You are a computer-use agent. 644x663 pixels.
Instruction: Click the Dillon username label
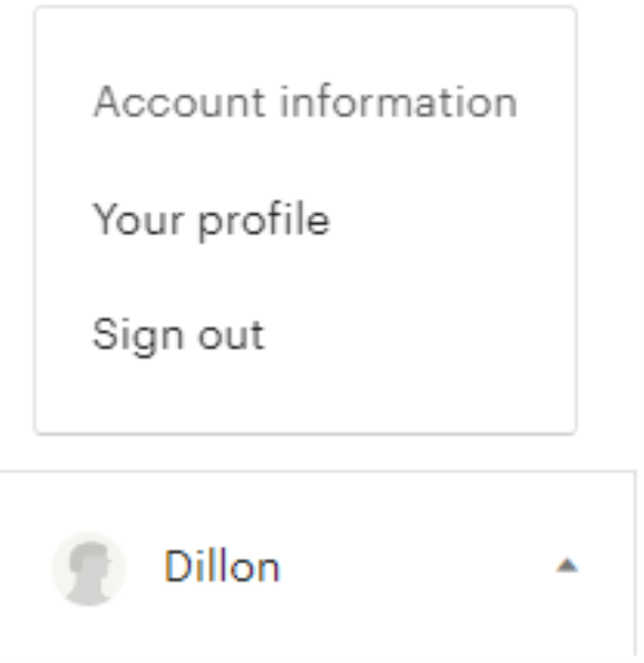[x=222, y=566]
